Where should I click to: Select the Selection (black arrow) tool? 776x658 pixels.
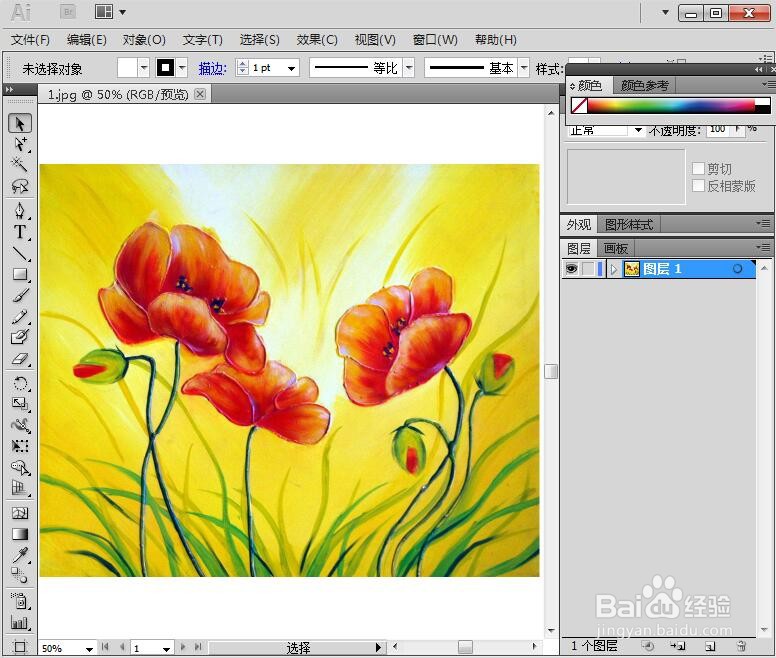20,124
